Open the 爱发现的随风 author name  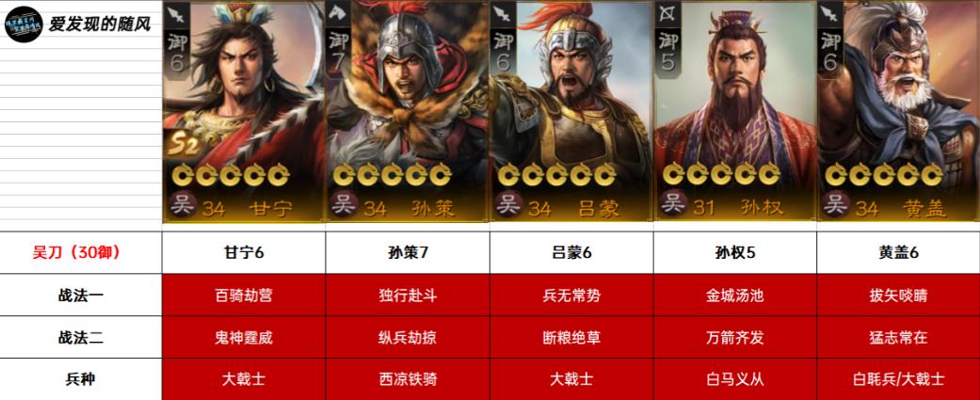point(100,25)
